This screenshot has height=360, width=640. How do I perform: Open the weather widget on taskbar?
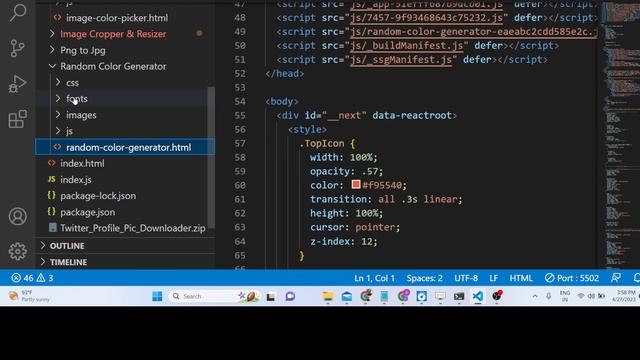click(x=29, y=296)
